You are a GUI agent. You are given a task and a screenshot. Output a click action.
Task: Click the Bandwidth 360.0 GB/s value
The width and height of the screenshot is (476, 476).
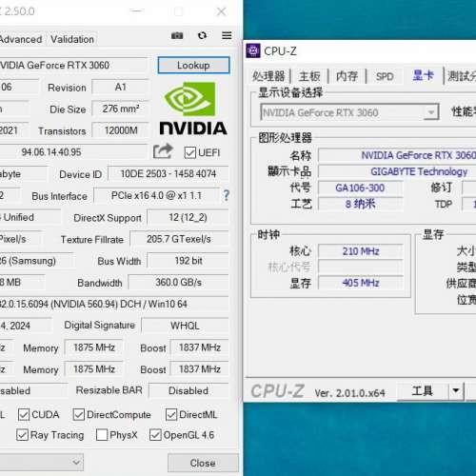tap(178, 282)
